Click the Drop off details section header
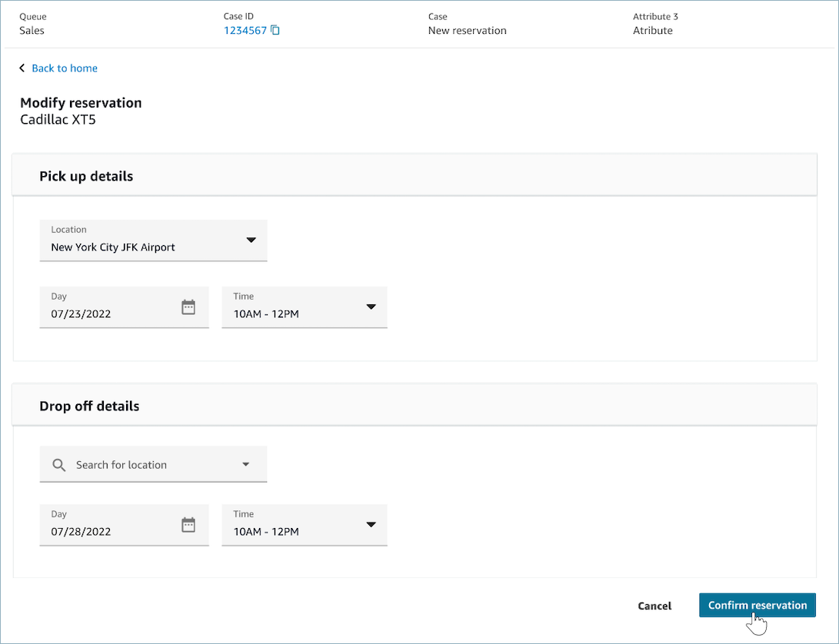This screenshot has width=839, height=644. [89, 406]
